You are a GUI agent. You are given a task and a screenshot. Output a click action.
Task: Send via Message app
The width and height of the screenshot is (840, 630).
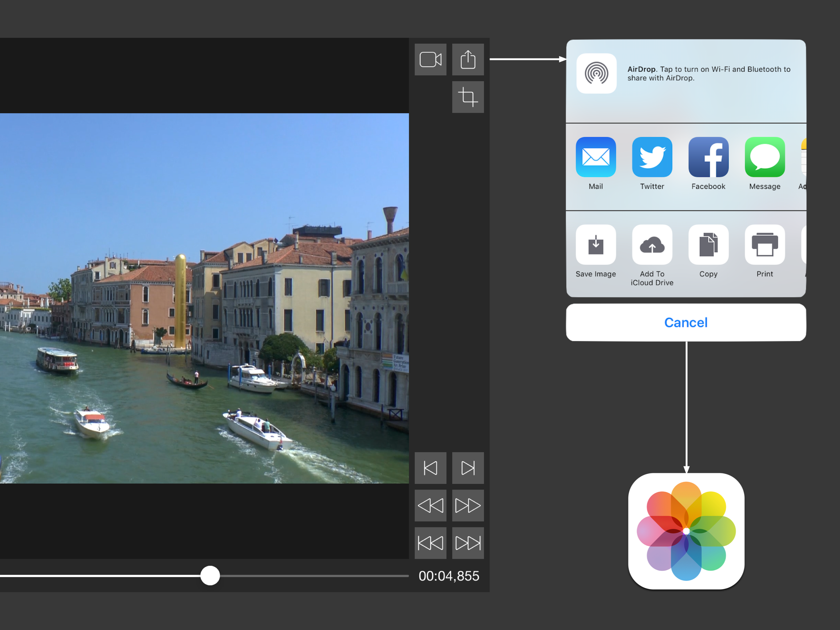click(764, 157)
